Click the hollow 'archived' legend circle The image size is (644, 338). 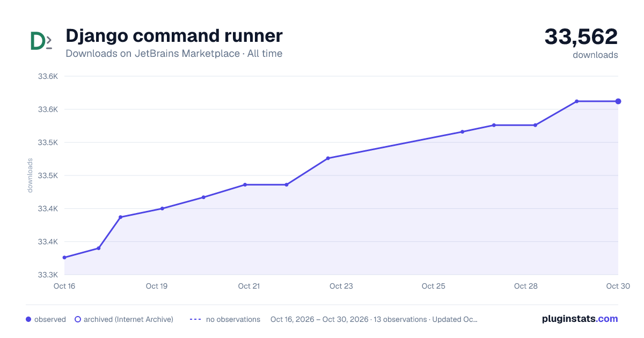78,319
